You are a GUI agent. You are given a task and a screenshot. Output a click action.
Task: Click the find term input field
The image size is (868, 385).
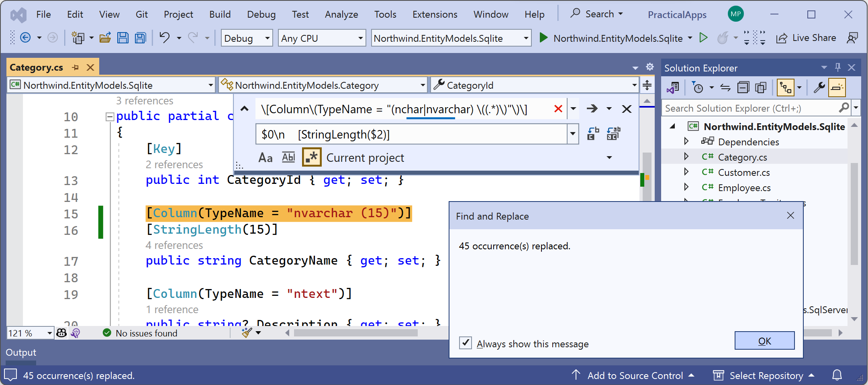(x=404, y=109)
